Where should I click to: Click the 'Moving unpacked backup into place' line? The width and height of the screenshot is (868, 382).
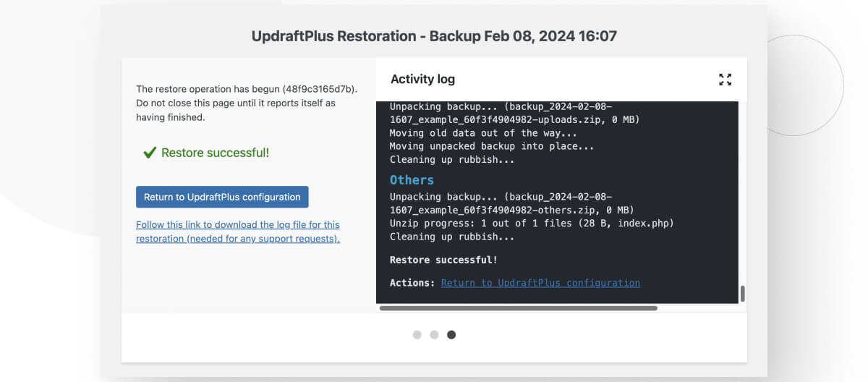pyautogui.click(x=492, y=146)
